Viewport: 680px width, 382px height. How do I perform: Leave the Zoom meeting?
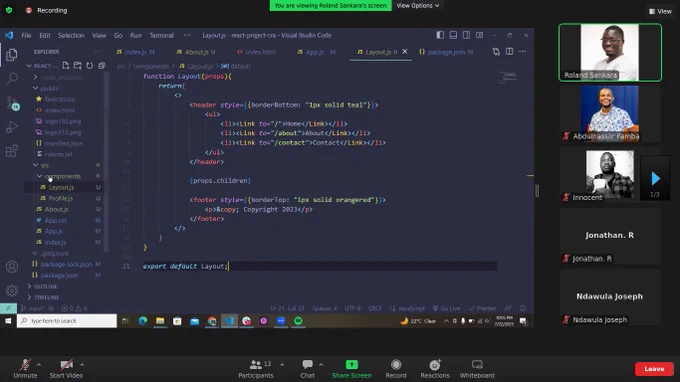[654, 369]
